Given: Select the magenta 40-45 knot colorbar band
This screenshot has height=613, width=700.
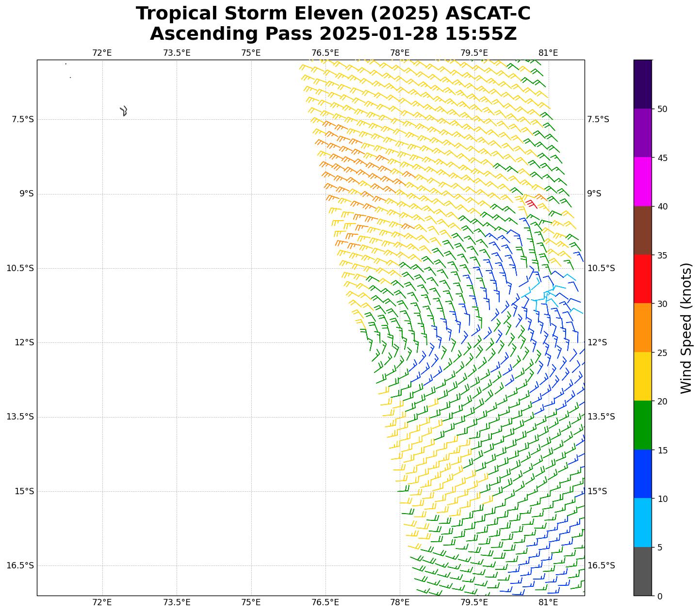Looking at the screenshot, I should point(643,181).
